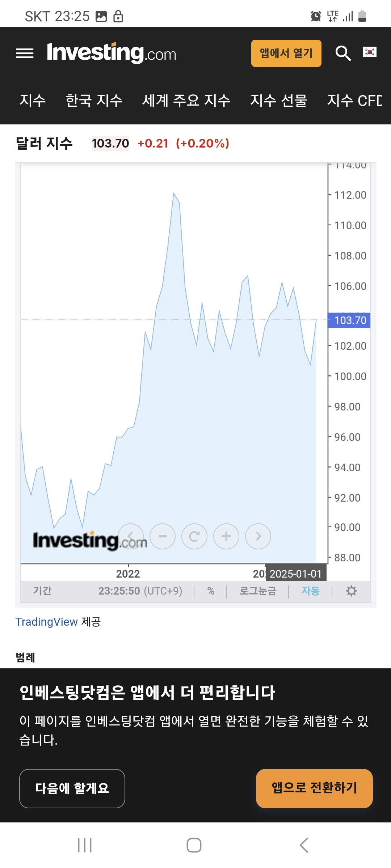Screen dimensions: 391x868
Task: Dismiss banner with 다음에 할게요
Action: tap(72, 788)
